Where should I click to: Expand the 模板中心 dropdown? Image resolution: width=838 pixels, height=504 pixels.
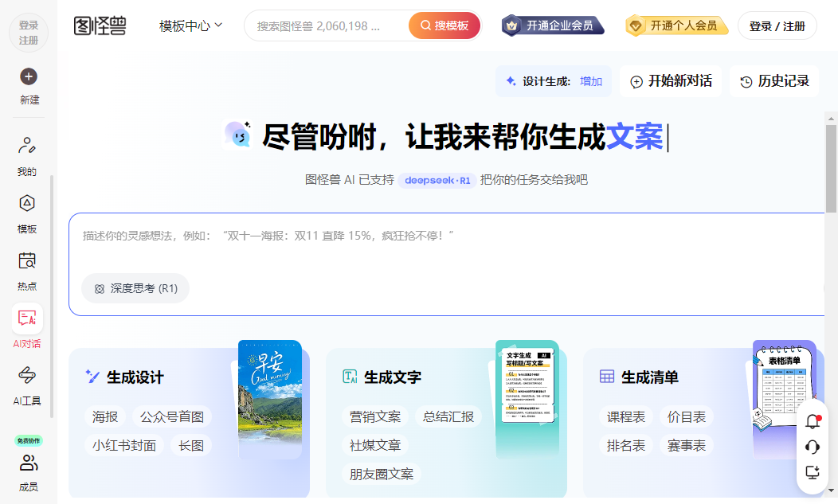190,25
